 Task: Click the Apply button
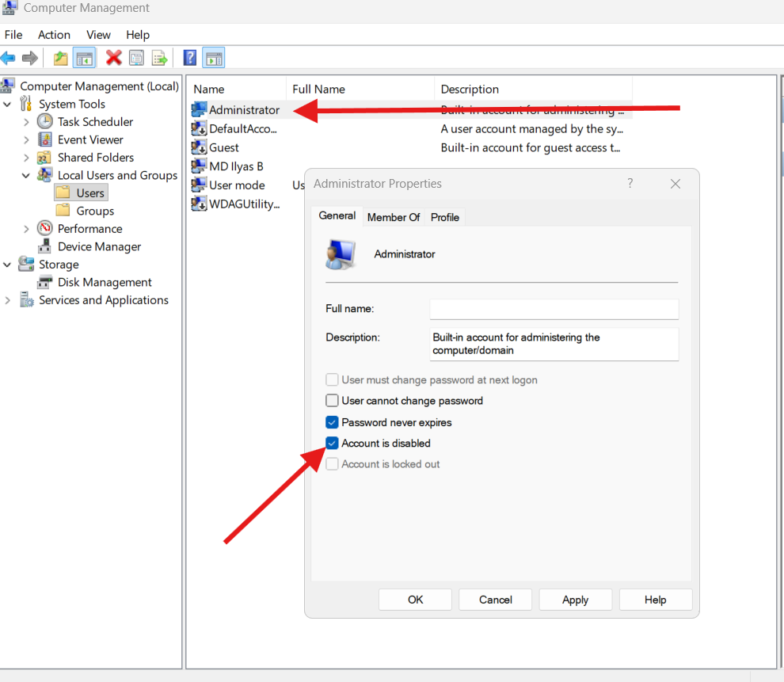[575, 599]
